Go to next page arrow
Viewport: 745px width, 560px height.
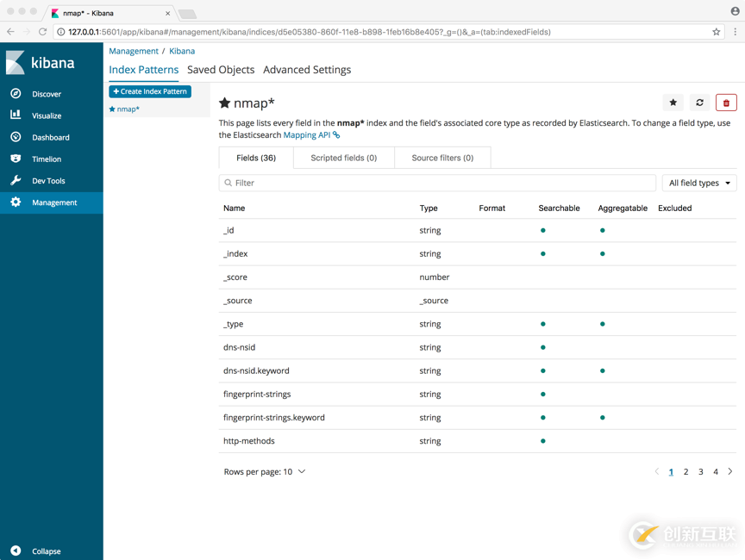tap(730, 472)
